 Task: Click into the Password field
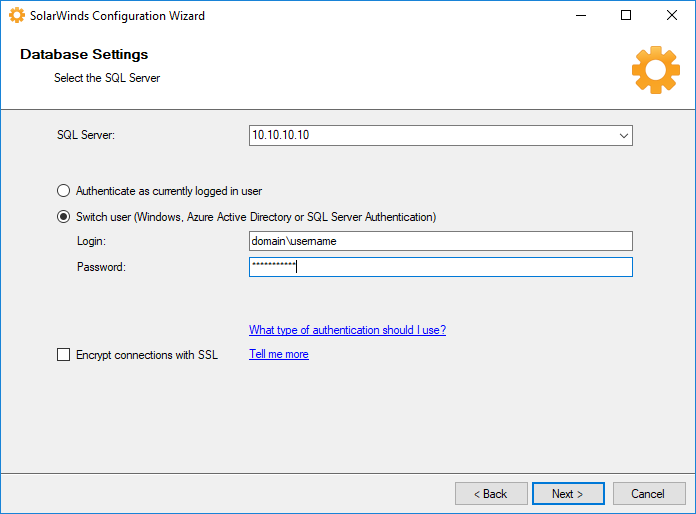[x=440, y=267]
